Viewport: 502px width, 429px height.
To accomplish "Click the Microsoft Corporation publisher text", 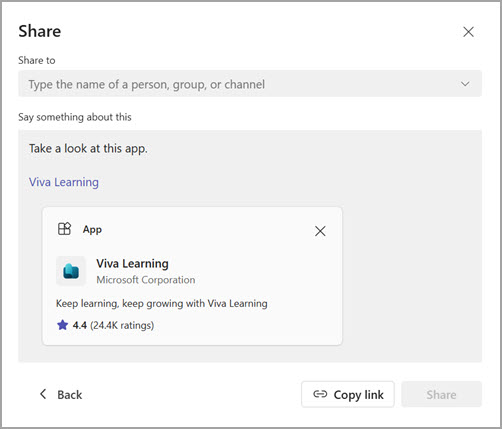I will pyautogui.click(x=146, y=280).
